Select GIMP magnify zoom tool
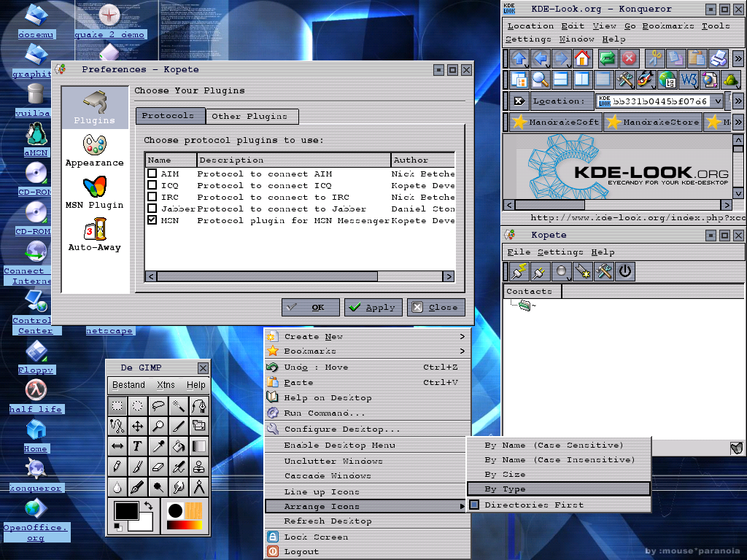Viewport: 747px width, 560px height. point(158,426)
